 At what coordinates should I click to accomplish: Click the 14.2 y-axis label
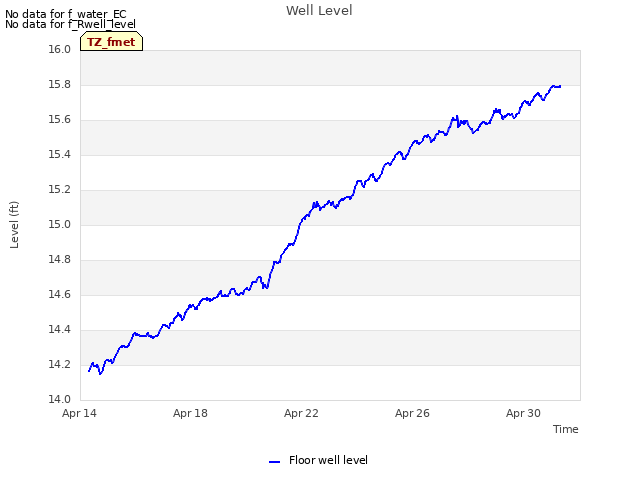point(60,364)
